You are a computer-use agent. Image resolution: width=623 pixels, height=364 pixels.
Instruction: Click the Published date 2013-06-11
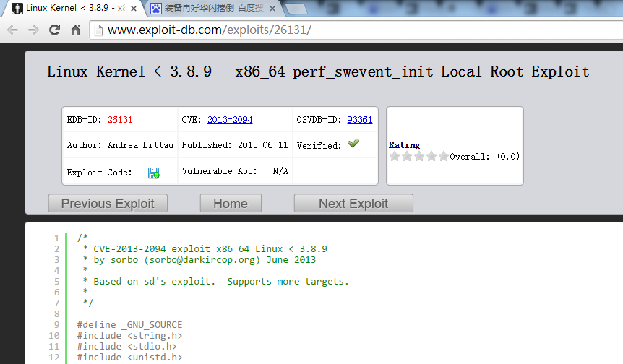(x=262, y=145)
